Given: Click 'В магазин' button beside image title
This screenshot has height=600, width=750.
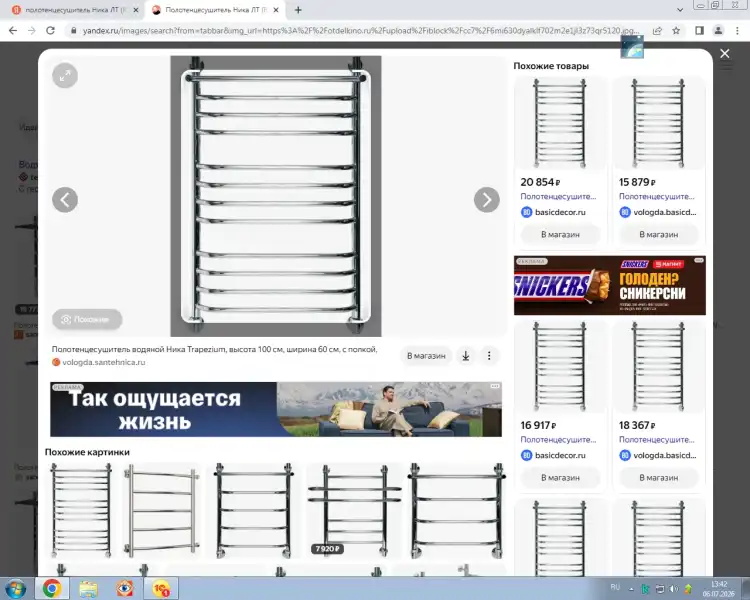Looking at the screenshot, I should (426, 356).
